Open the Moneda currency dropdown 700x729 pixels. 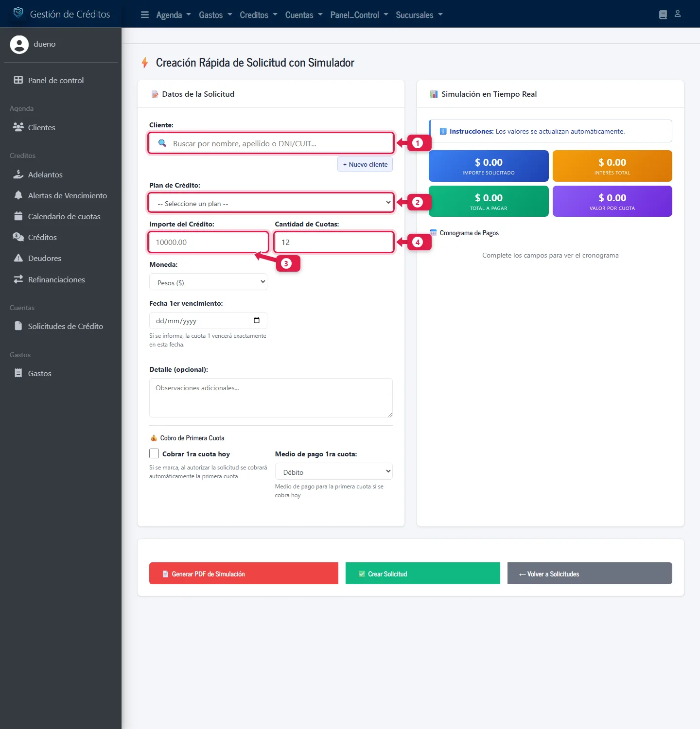(x=208, y=282)
